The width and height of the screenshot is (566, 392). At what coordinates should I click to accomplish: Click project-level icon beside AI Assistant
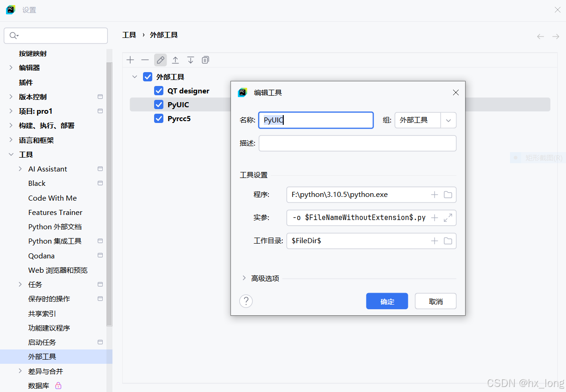click(100, 169)
